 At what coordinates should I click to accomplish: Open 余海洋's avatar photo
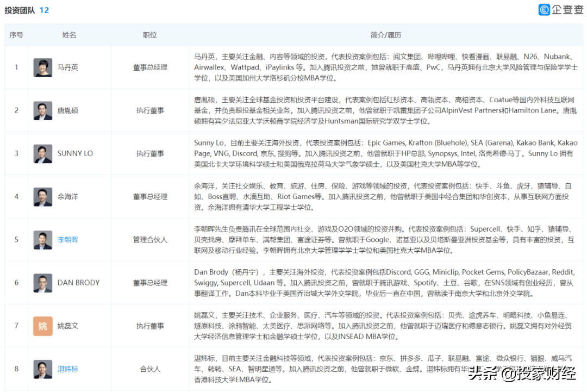click(42, 196)
